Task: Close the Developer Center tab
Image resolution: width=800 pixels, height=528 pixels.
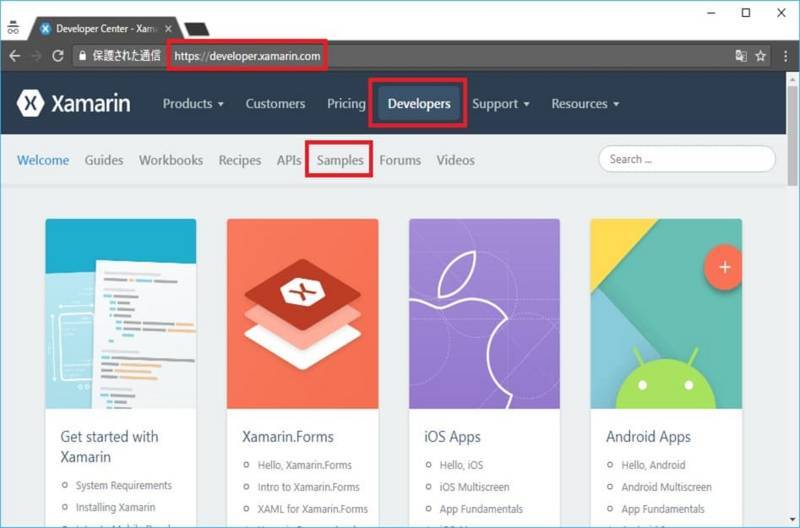Action: tap(168, 29)
